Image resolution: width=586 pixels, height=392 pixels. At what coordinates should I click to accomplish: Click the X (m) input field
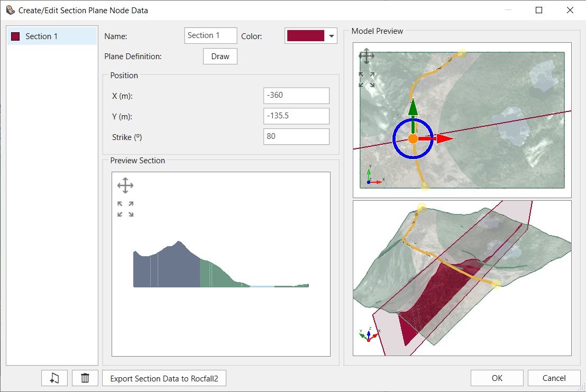(x=296, y=96)
